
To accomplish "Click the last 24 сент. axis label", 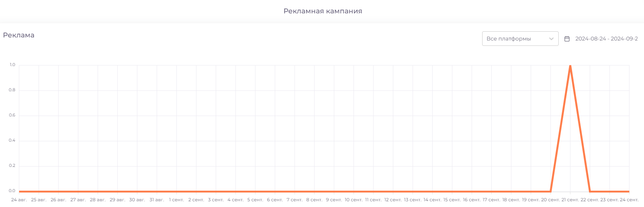I will click(629, 200).
